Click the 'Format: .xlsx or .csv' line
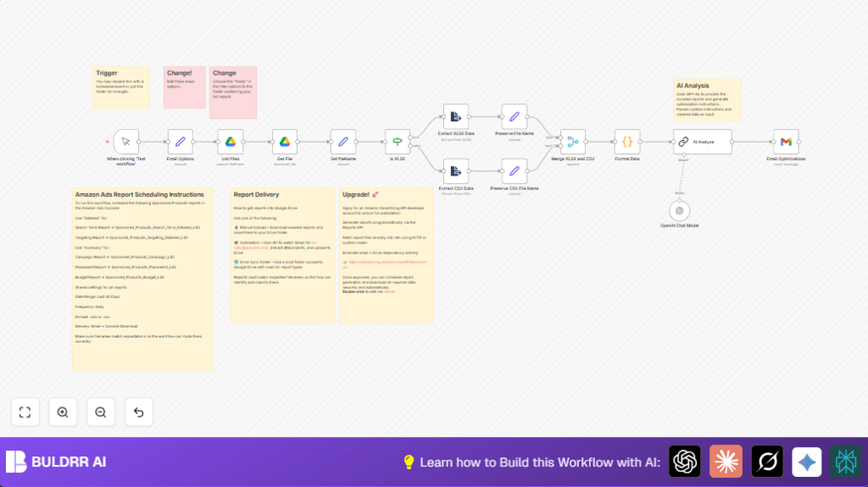 [x=92, y=316]
